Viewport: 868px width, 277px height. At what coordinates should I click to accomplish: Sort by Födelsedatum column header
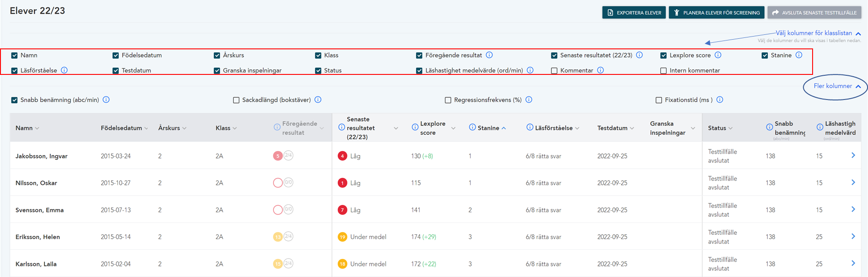pos(124,128)
